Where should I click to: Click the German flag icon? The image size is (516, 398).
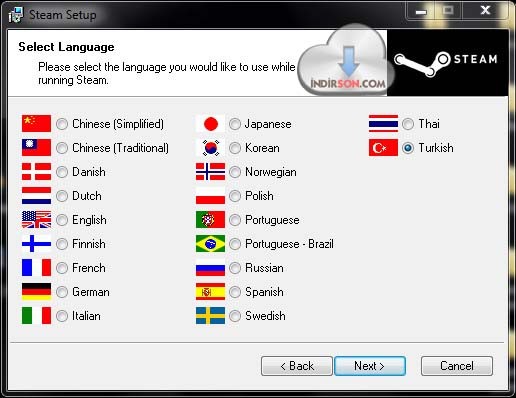click(36, 292)
